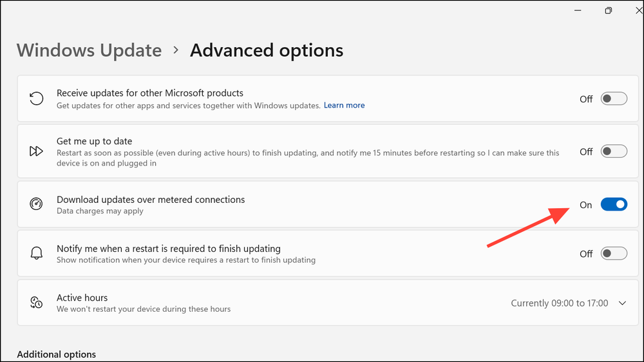This screenshot has height=362, width=644.
Task: Enable Receive updates for other Microsoft products
Action: [x=613, y=99]
